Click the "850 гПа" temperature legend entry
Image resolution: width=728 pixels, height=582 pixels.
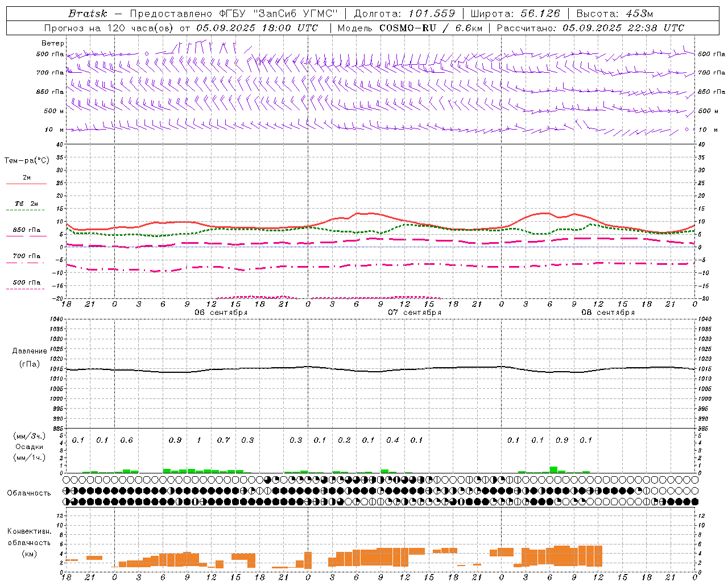click(x=27, y=230)
